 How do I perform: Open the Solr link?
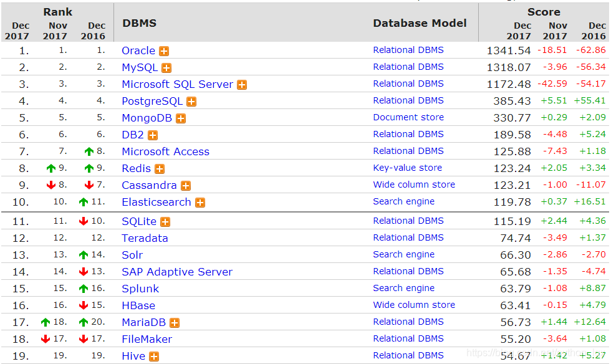click(x=132, y=255)
